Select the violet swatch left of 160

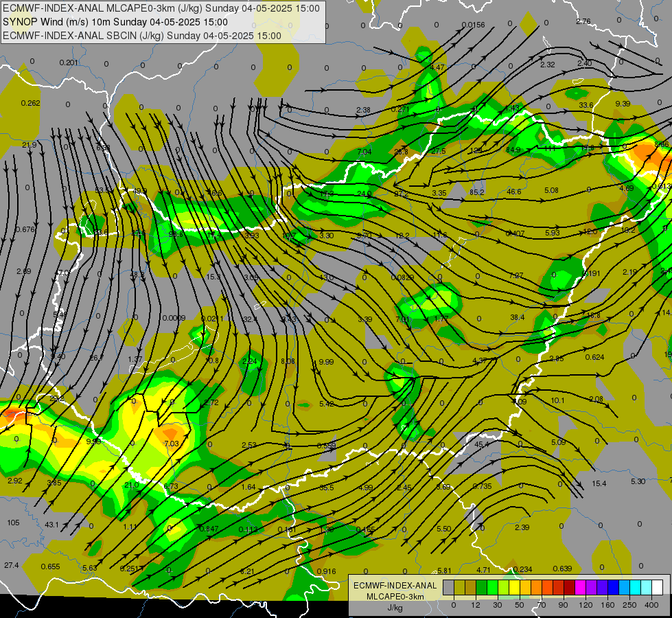pos(603,587)
